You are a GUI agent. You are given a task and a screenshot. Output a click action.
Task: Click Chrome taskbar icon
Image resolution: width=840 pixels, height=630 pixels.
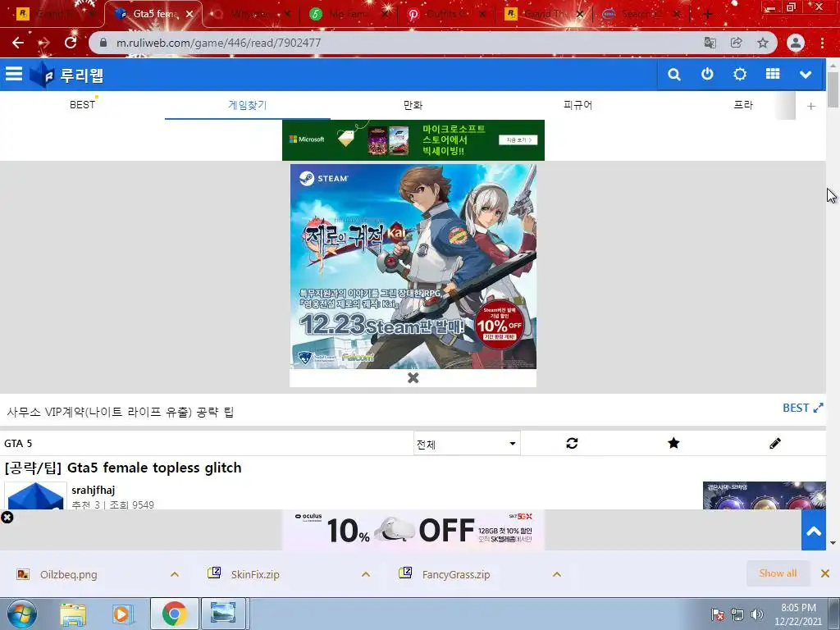(x=174, y=614)
